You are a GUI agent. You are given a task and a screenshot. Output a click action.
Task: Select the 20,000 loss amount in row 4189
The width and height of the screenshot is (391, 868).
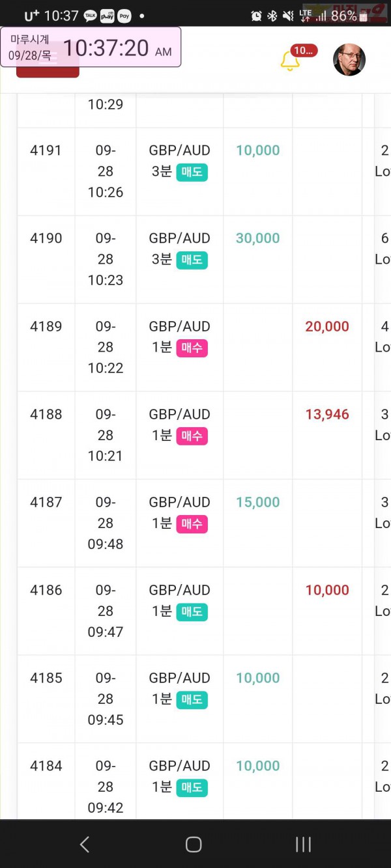(x=327, y=326)
